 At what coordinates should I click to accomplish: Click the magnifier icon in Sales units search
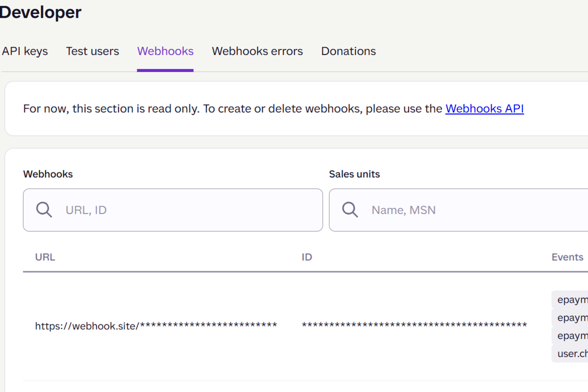350,210
